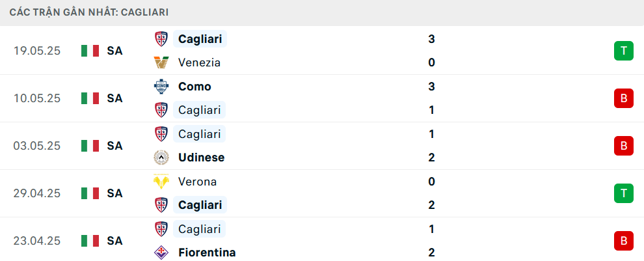The image size is (644, 261).
Task: Click the Verona team crest icon
Action: [x=161, y=181]
